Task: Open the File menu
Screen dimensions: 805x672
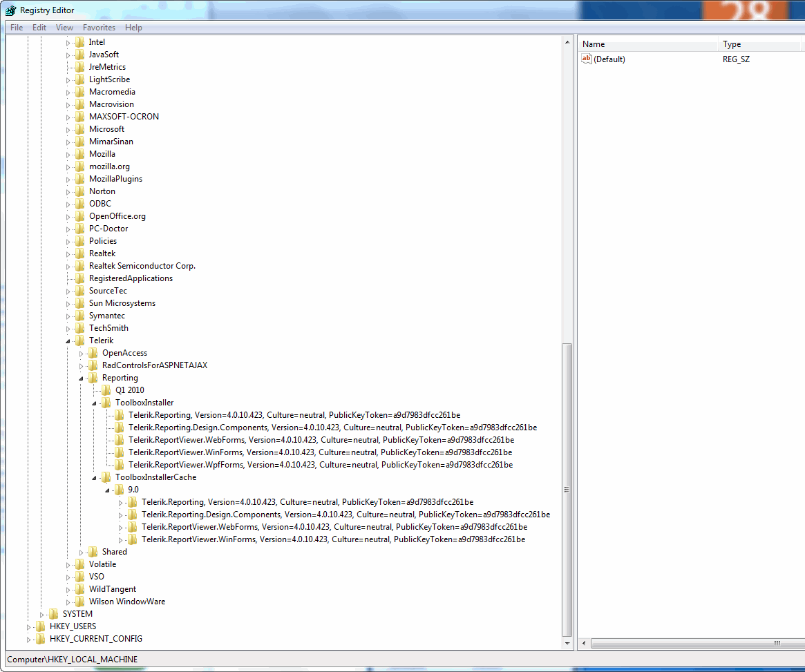Action: [x=17, y=28]
